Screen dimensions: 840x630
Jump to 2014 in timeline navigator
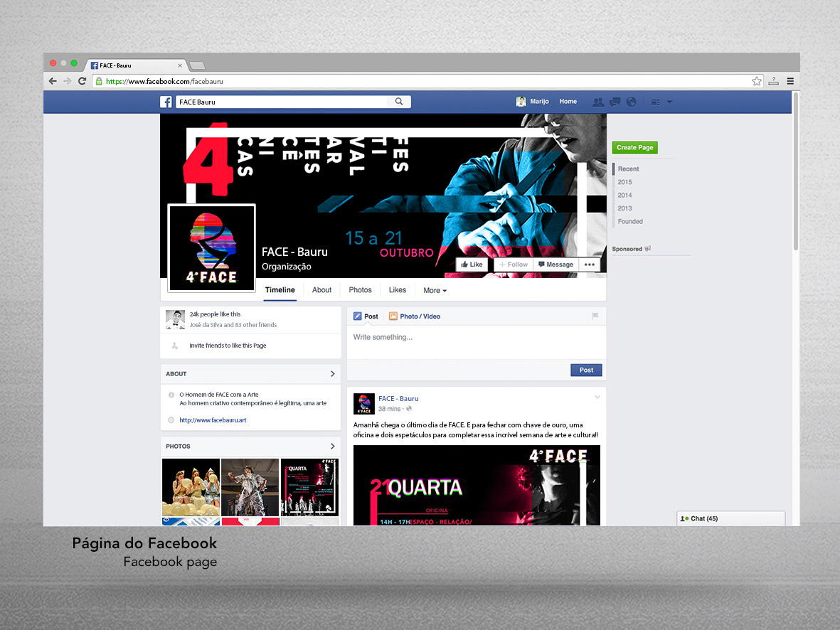point(624,195)
